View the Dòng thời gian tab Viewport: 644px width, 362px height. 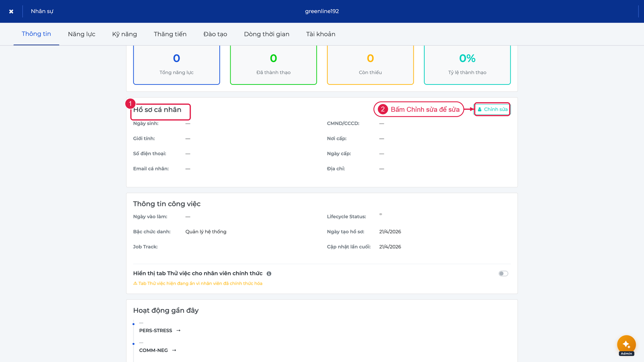[266, 34]
